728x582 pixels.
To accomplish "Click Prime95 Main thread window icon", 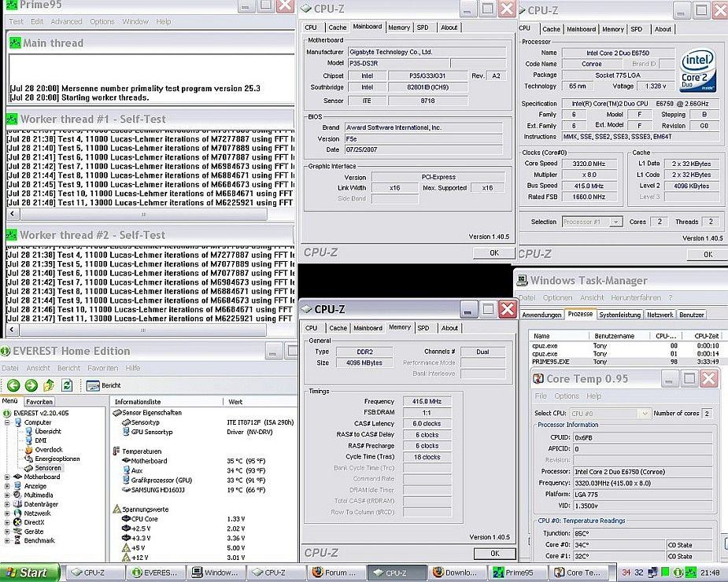I will pyautogui.click(x=15, y=42).
